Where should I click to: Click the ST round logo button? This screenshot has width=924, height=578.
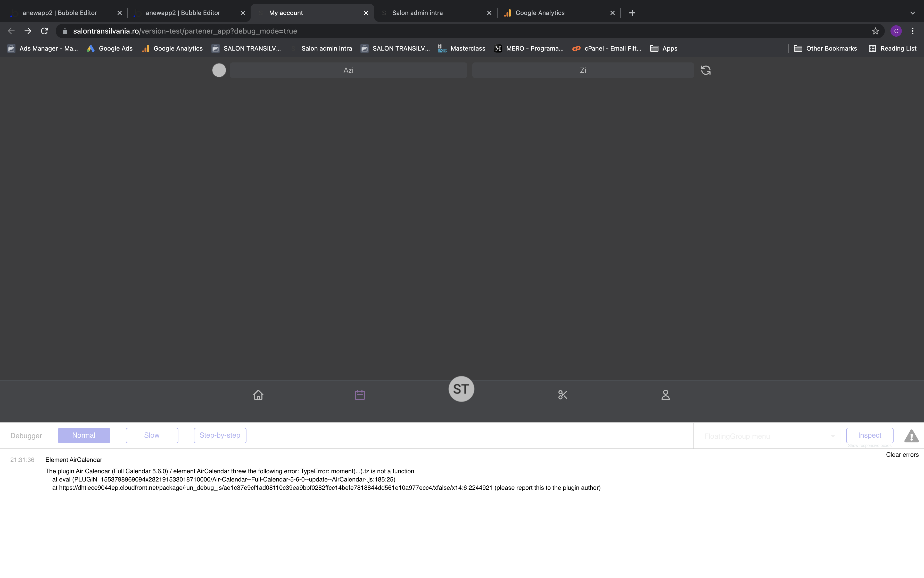coord(461,389)
